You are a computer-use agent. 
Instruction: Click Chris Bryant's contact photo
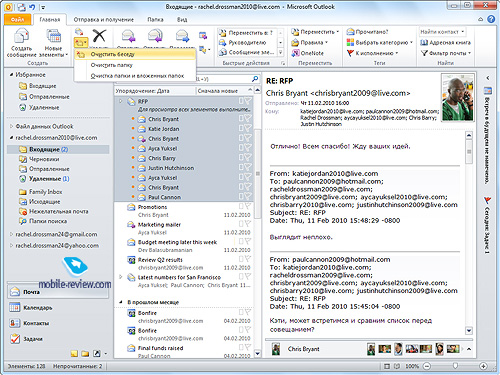point(457,98)
